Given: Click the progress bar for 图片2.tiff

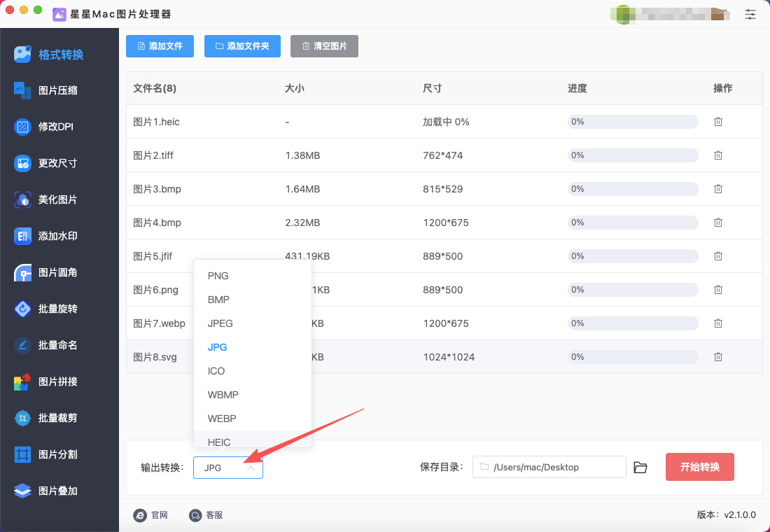Looking at the screenshot, I should pos(633,155).
